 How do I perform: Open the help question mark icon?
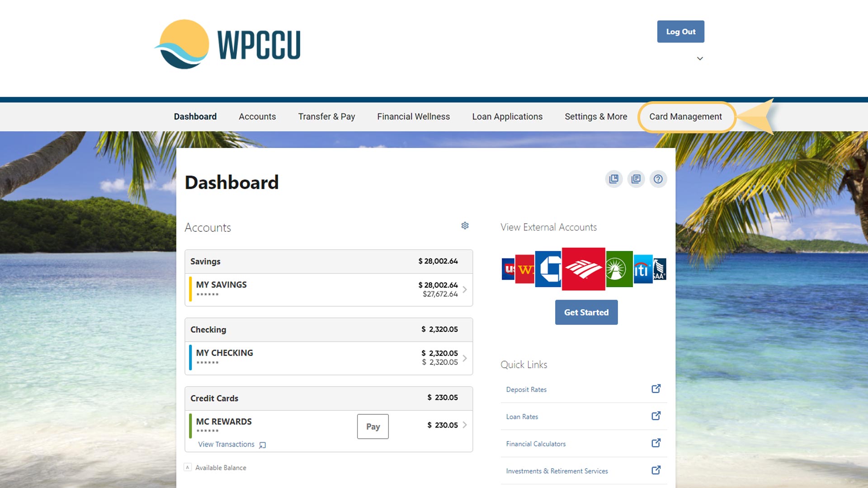(x=658, y=179)
